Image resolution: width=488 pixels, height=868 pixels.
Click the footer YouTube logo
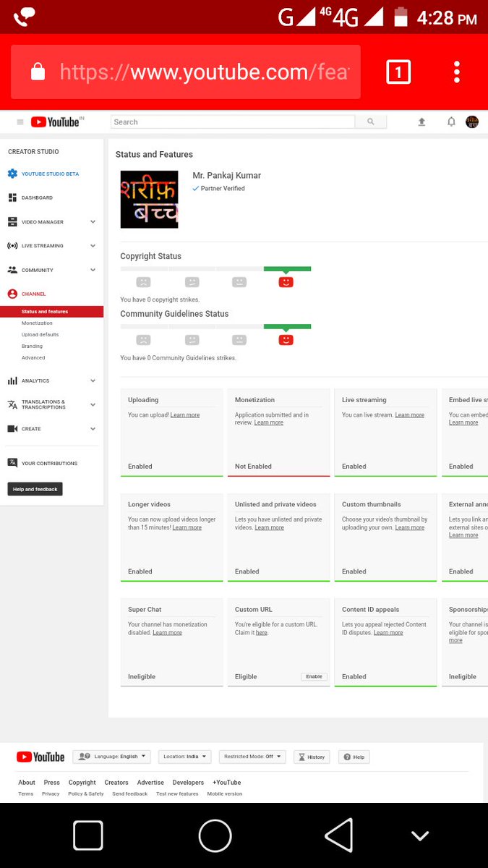point(40,757)
